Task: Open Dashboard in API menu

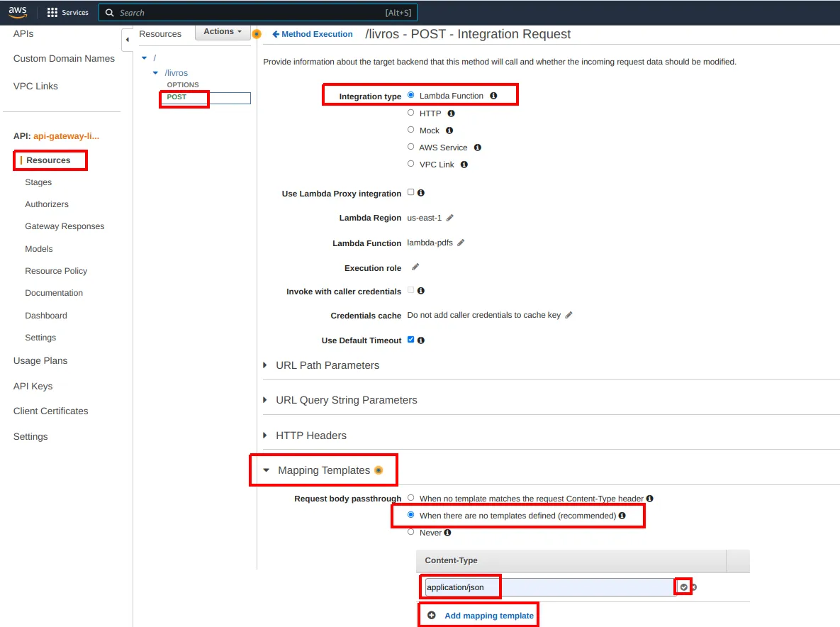Action: (x=45, y=316)
